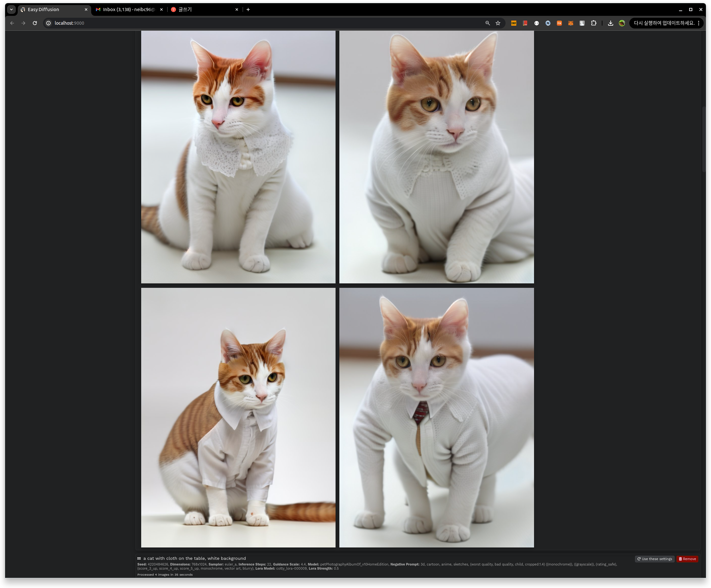Click the site information icon
The width and height of the screenshot is (711, 588).
[x=48, y=23]
